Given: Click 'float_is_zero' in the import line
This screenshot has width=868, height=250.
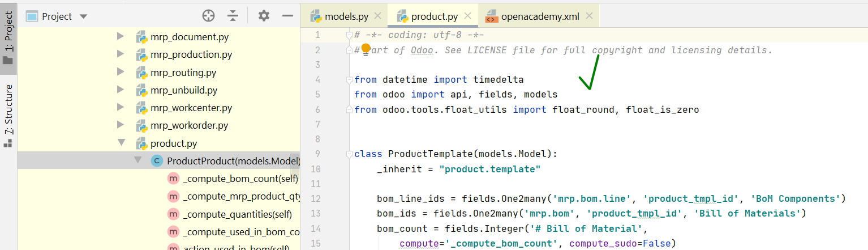Looking at the screenshot, I should point(663,109).
